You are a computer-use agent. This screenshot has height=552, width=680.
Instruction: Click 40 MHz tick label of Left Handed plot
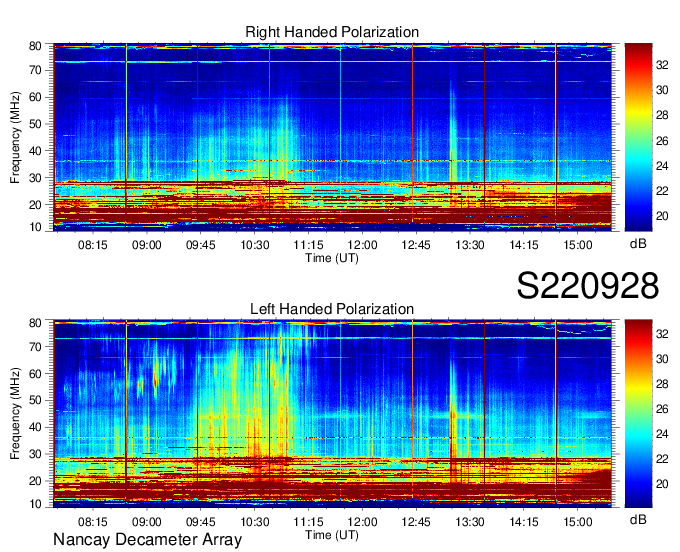pos(35,428)
